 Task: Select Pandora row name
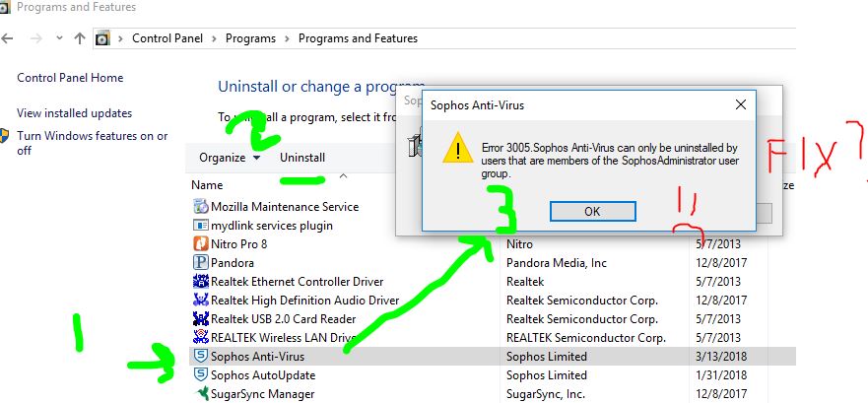coord(233,262)
